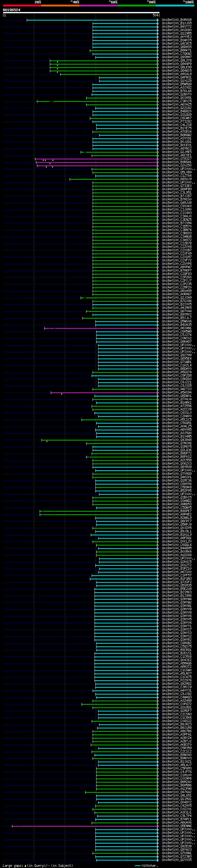
Task: Select label UniRef100_Q2B0T0
Action: tap(177, 94)
